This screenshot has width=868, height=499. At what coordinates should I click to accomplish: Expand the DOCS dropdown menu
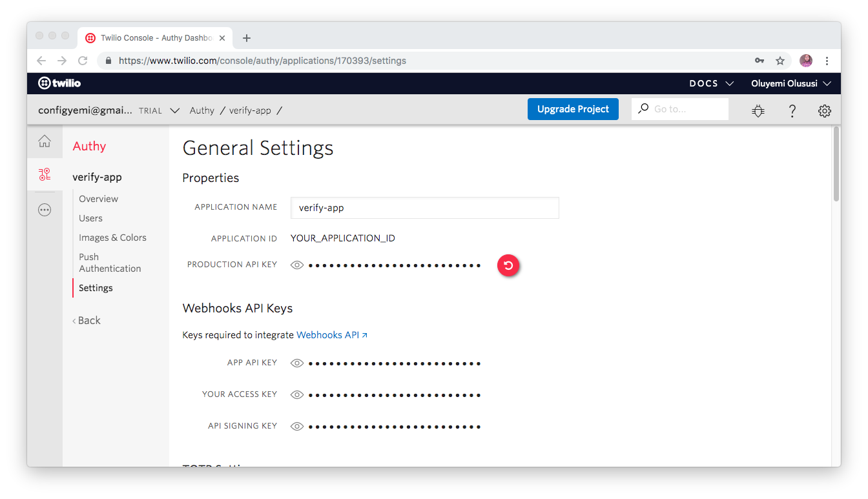(712, 83)
